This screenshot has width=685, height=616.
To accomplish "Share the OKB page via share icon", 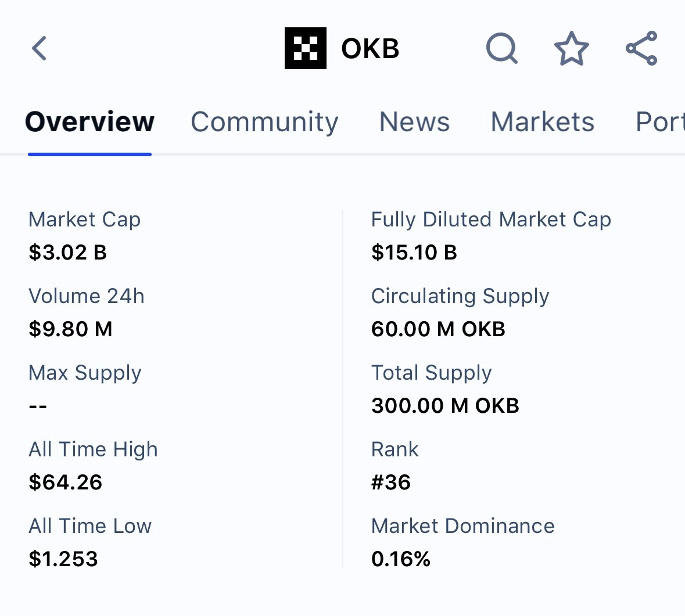I will click(x=641, y=48).
